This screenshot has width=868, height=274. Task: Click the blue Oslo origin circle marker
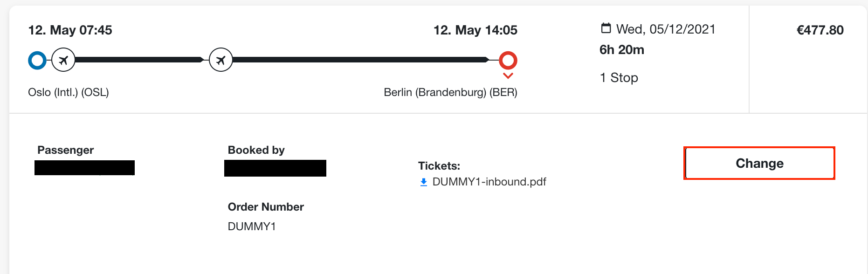point(37,60)
